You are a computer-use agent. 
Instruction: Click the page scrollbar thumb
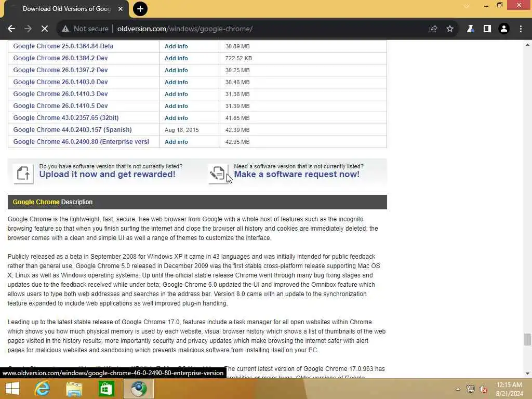tap(527, 339)
